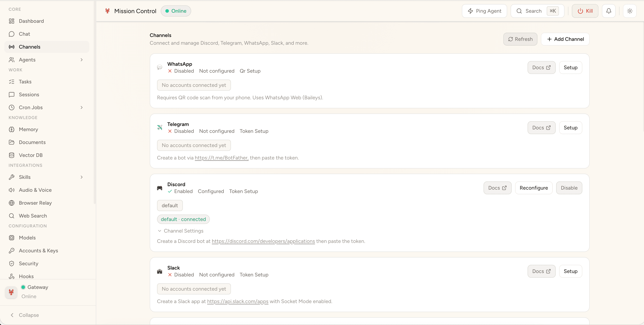The width and height of the screenshot is (644, 325).
Task: Open Accounts & Keys settings
Action: (x=38, y=250)
